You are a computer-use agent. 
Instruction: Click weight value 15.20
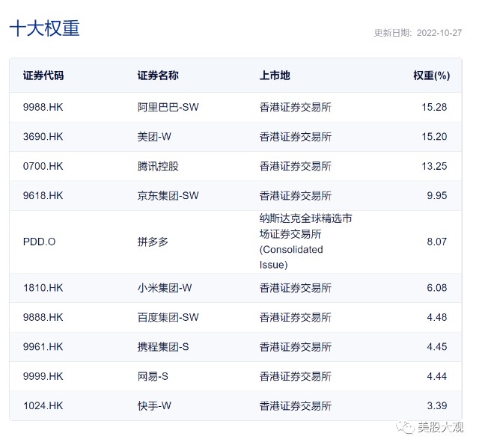coord(434,136)
